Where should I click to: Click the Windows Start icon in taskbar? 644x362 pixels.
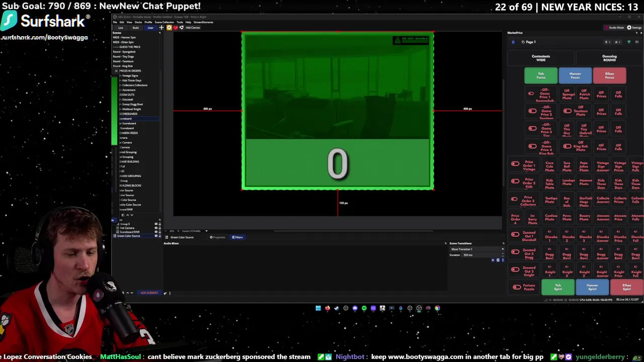coord(318,308)
